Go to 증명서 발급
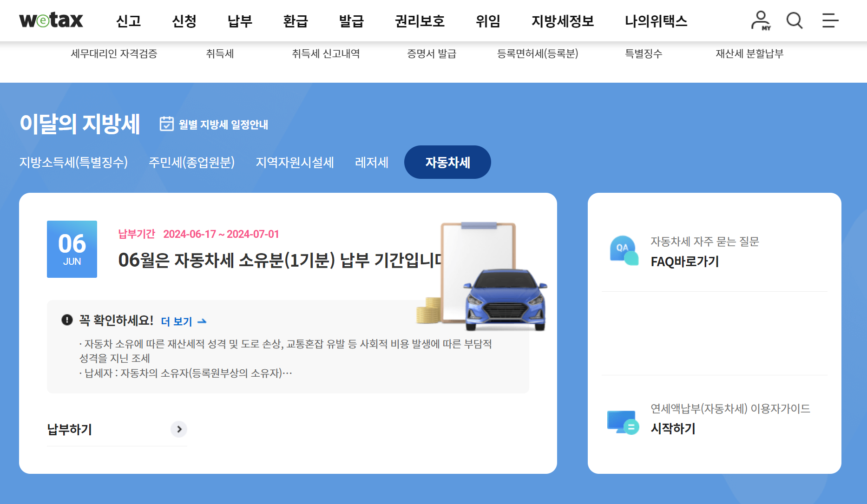Screen dimensions: 867x504 [x=432, y=53]
